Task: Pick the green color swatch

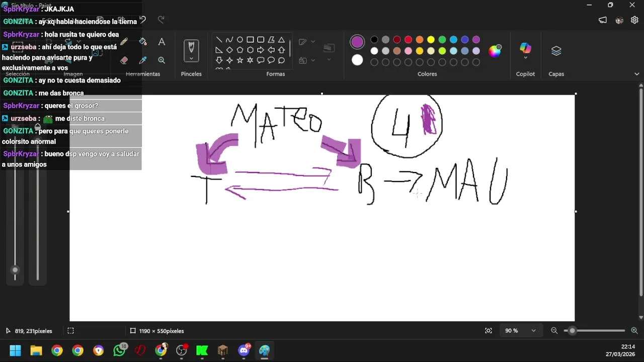Action: click(442, 40)
